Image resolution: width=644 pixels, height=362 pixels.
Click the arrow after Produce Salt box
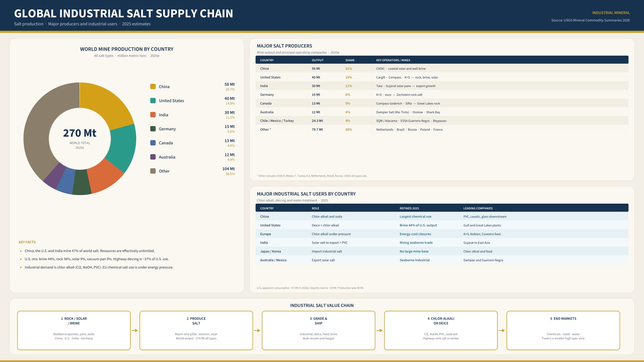click(x=257, y=330)
